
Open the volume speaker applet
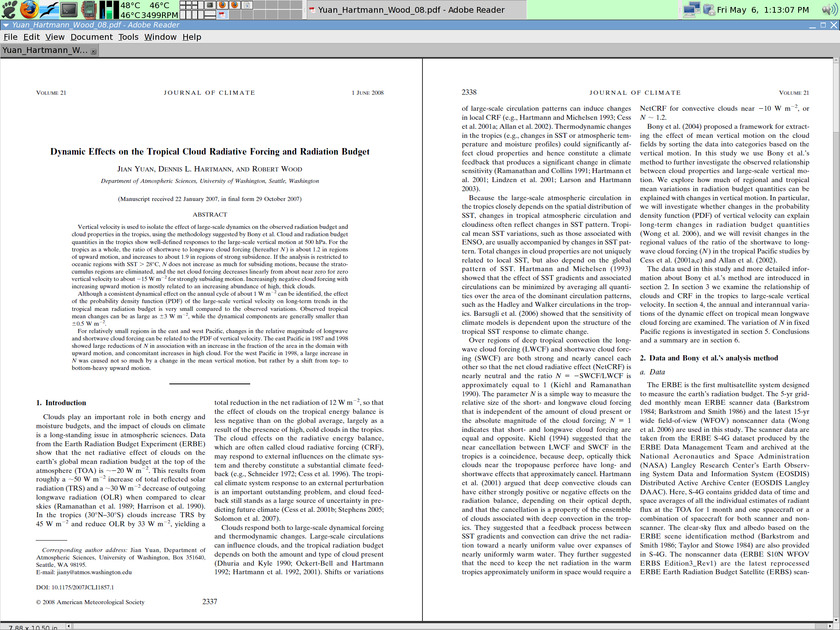click(x=829, y=9)
